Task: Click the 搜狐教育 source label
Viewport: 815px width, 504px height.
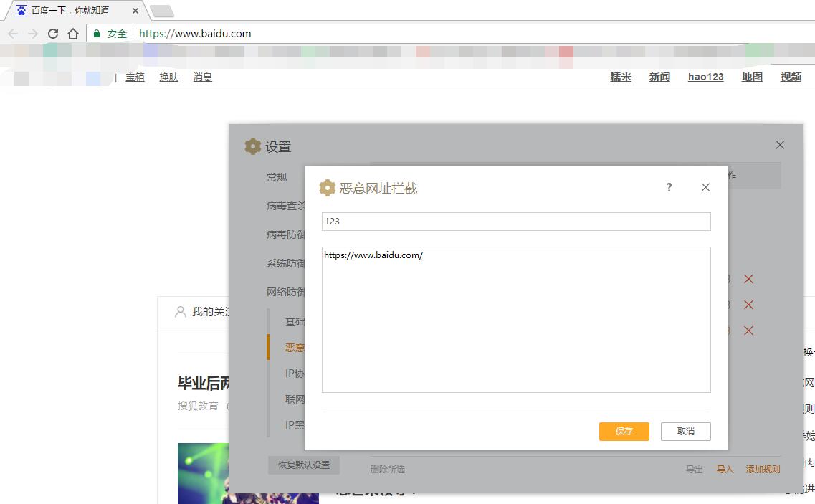Action: click(198, 406)
